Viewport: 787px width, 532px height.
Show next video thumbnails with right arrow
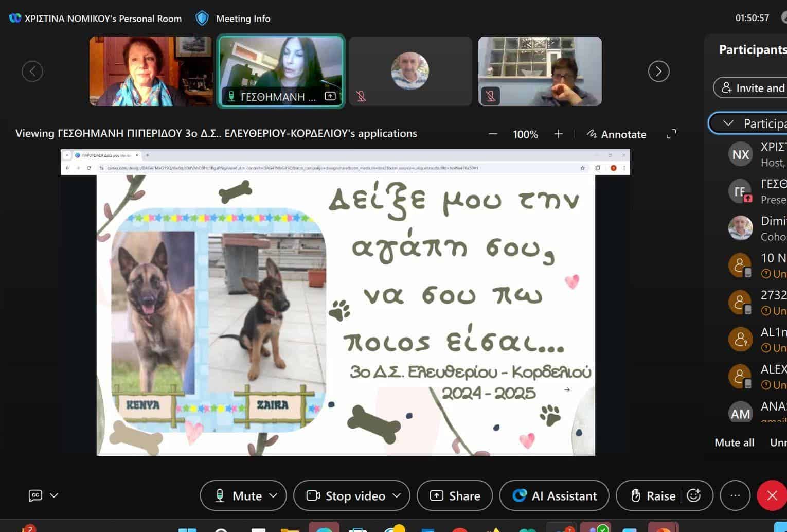(x=658, y=71)
